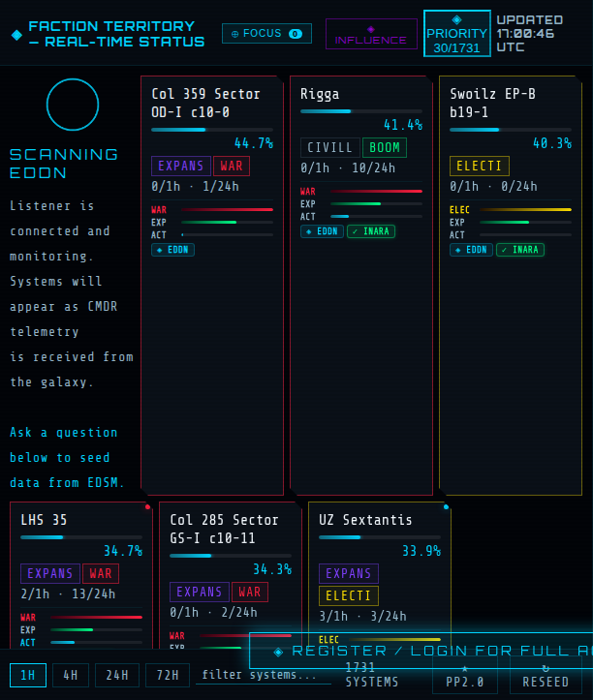593x700 pixels.
Task: Click Register / Login for full access banner
Action: 421,651
